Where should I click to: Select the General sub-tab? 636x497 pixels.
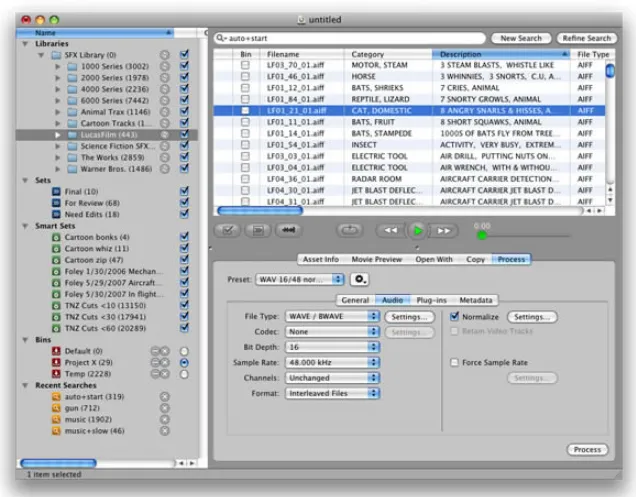pos(355,300)
